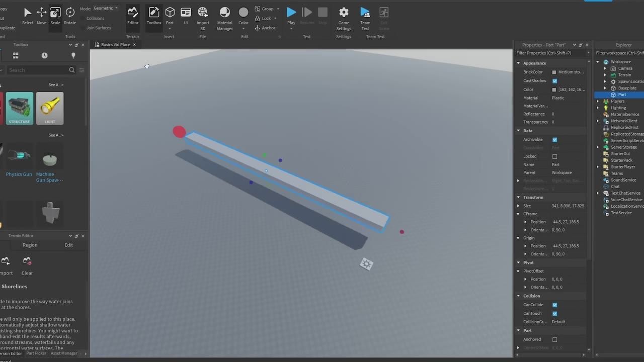Choose the Select tool

tap(28, 16)
